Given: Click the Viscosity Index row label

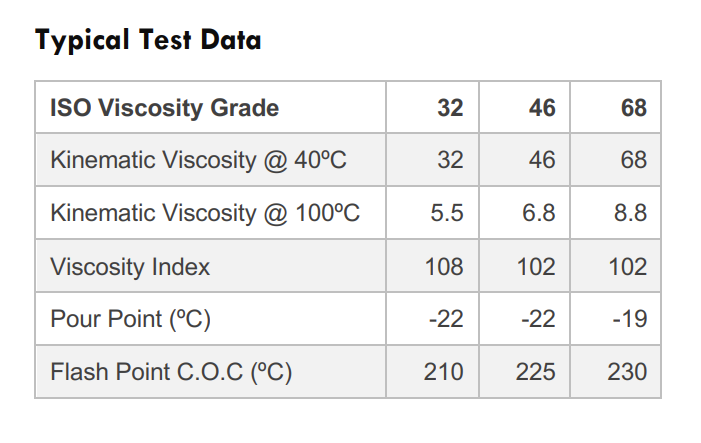Looking at the screenshot, I should click(130, 266).
